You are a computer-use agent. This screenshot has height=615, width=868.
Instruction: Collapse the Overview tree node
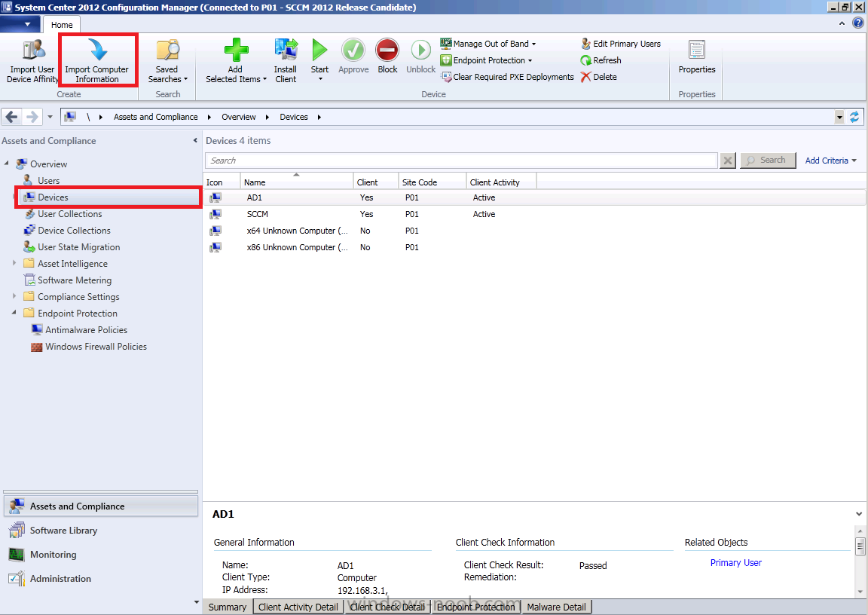click(7, 164)
